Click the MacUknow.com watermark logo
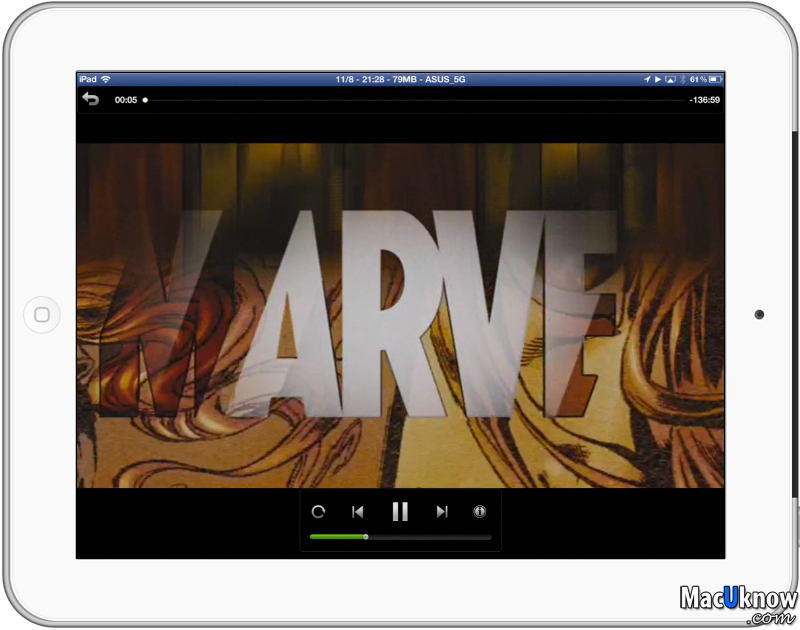 tap(738, 602)
